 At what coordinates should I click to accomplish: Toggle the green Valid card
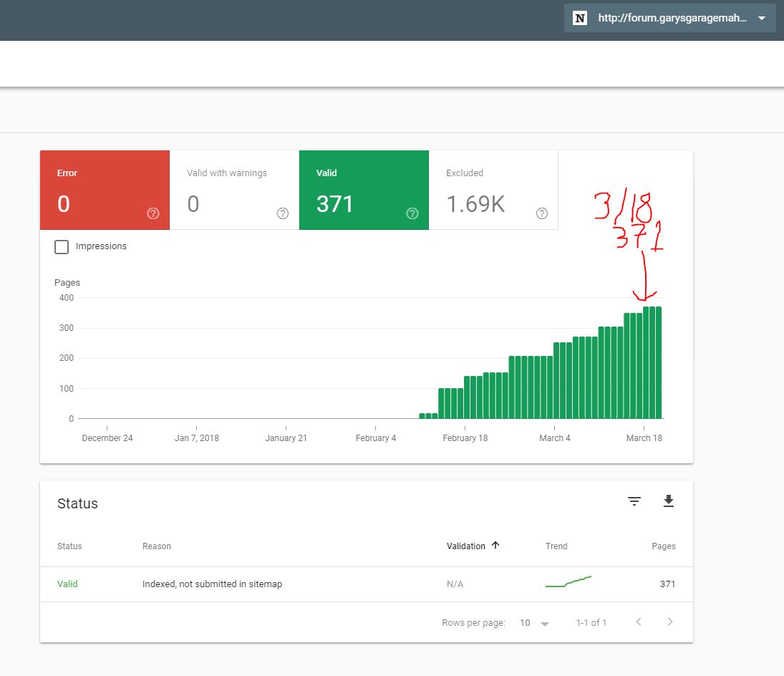coord(364,190)
